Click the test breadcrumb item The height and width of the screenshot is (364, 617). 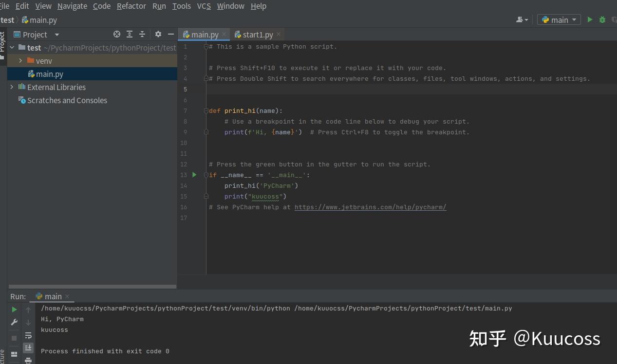coord(7,19)
